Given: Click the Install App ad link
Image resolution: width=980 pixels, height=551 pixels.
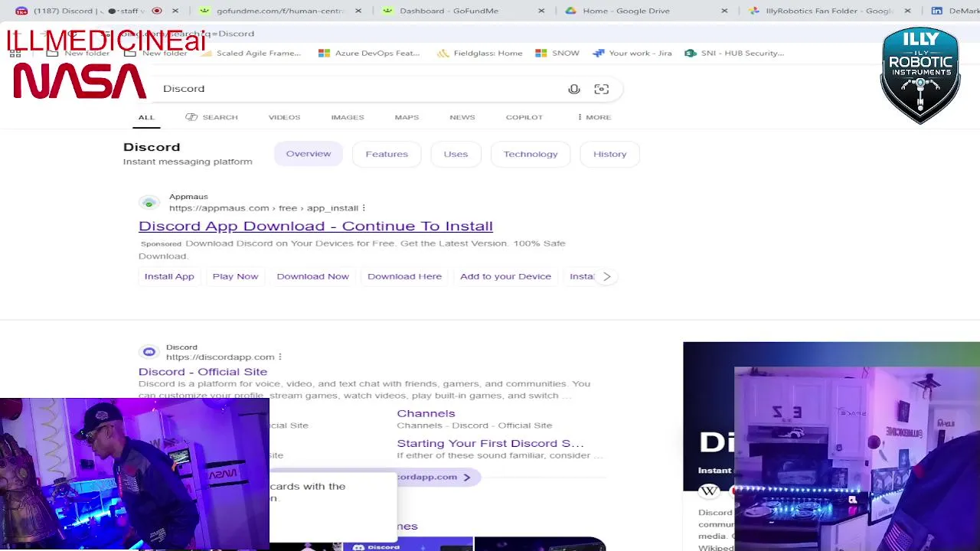Looking at the screenshot, I should click(169, 276).
